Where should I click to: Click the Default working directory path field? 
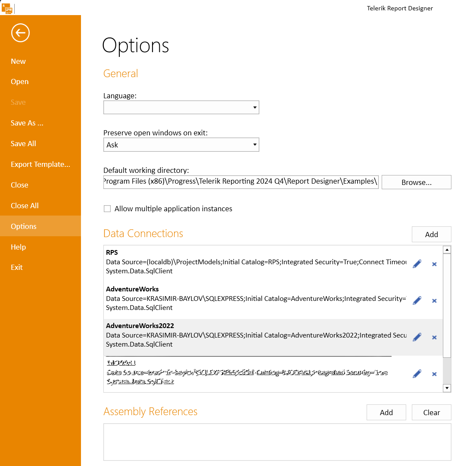(241, 181)
